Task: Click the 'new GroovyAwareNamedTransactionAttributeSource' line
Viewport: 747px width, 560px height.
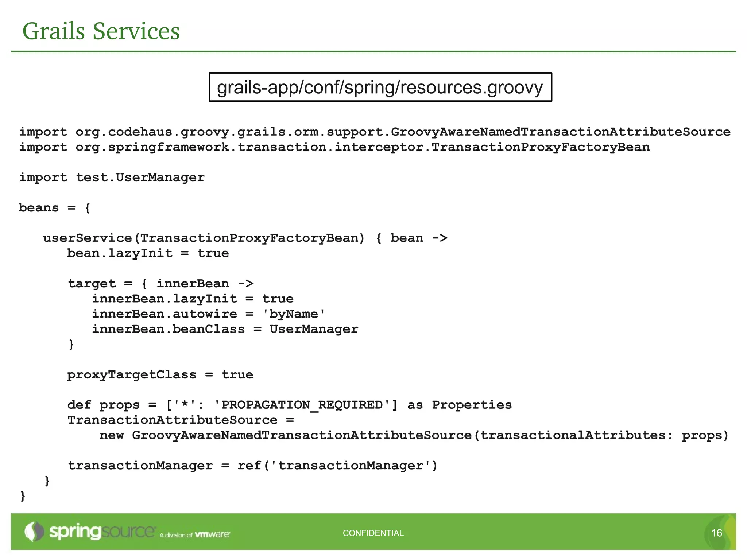Action: pos(414,435)
